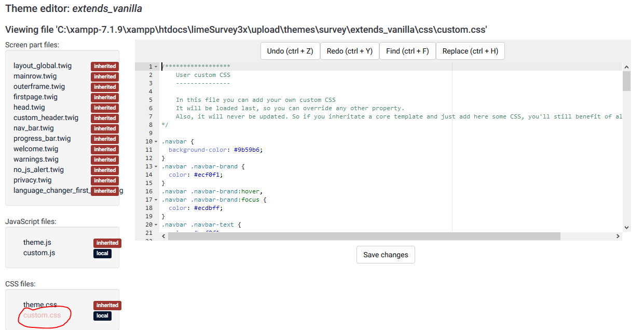
Task: Place cursor on #9b59b6 color value
Action: point(249,150)
